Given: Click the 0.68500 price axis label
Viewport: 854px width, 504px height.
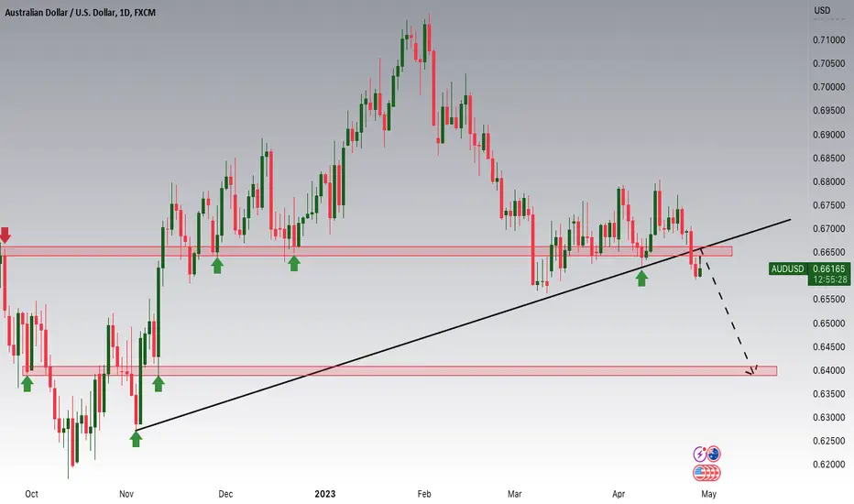Looking at the screenshot, I should click(x=829, y=158).
